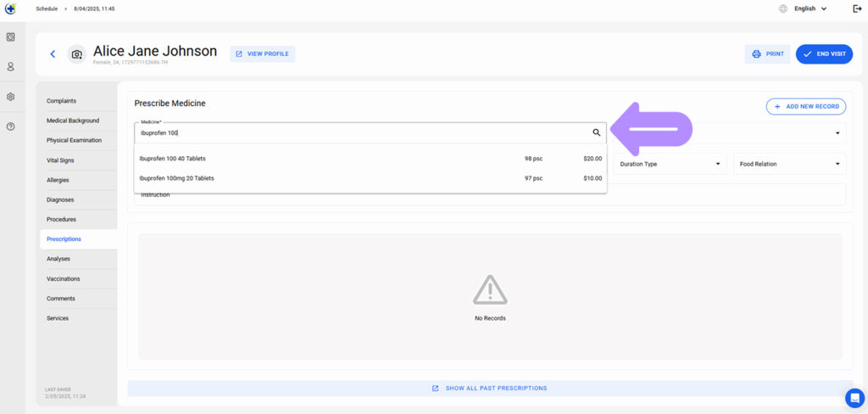The height and width of the screenshot is (414, 868).
Task: Open the Analyses section
Action: pyautogui.click(x=58, y=259)
